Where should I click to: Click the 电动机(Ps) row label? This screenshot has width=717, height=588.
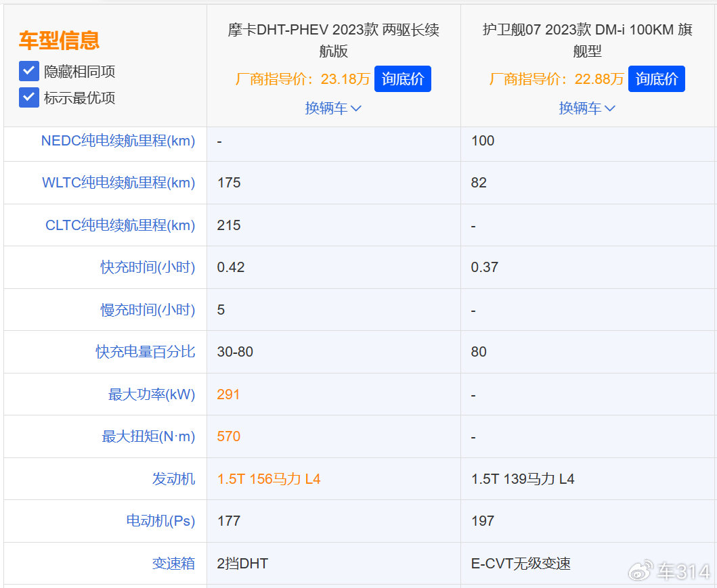pos(161,521)
